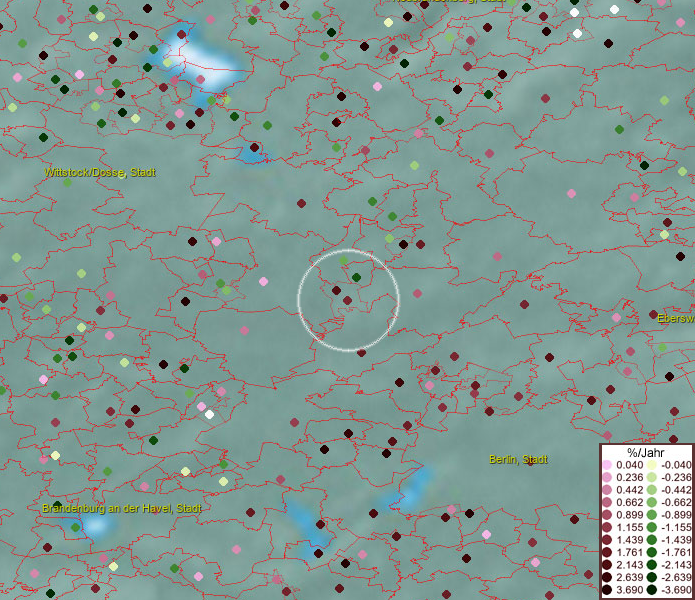This screenshot has height=600, width=695.
Task: Click the 2.143 legend swatch
Action: (x=607, y=565)
